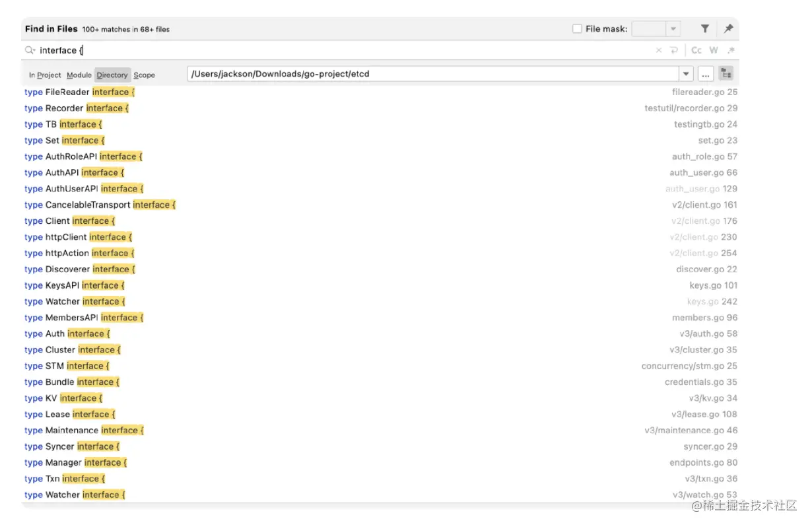The image size is (812, 527).
Task: Toggle whole words (W) option
Action: point(714,50)
